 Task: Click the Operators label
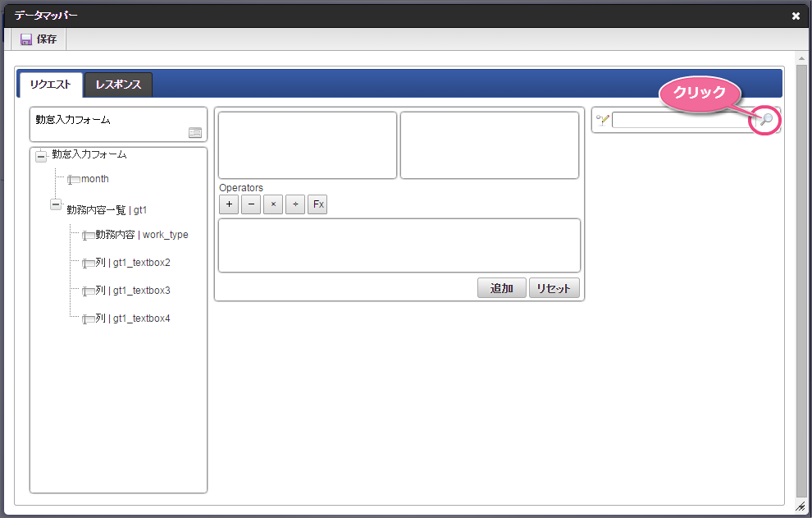pyautogui.click(x=241, y=188)
